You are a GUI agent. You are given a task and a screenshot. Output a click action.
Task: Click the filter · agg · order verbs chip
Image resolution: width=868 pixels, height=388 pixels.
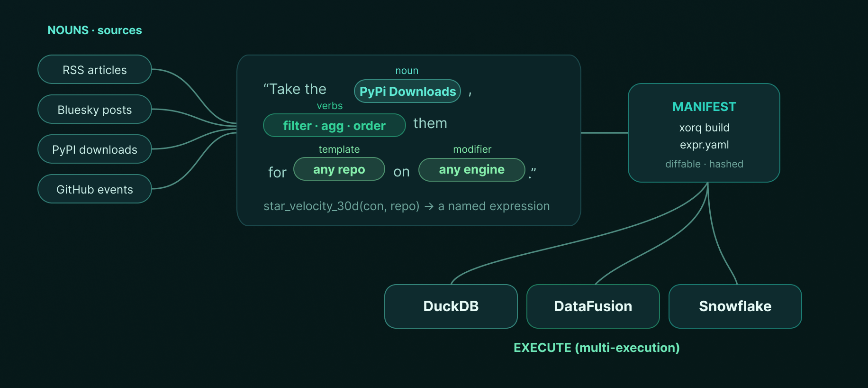coord(335,126)
